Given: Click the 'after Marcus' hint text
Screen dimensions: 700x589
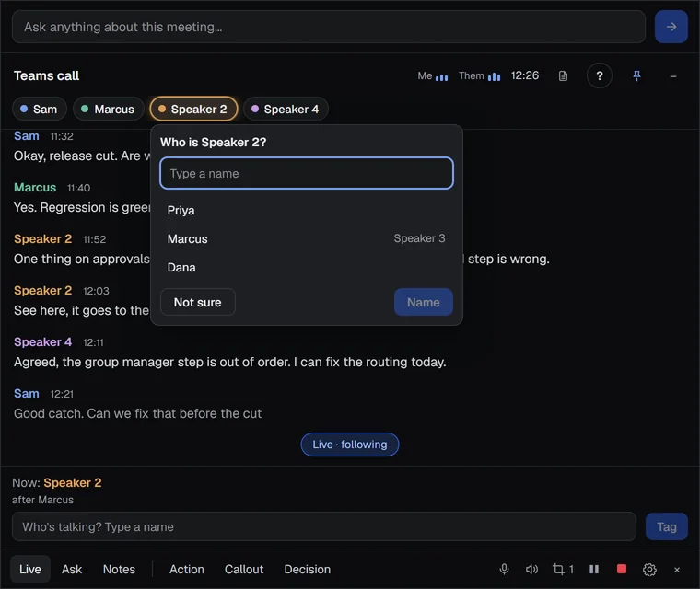Looking at the screenshot, I should pos(43,500).
